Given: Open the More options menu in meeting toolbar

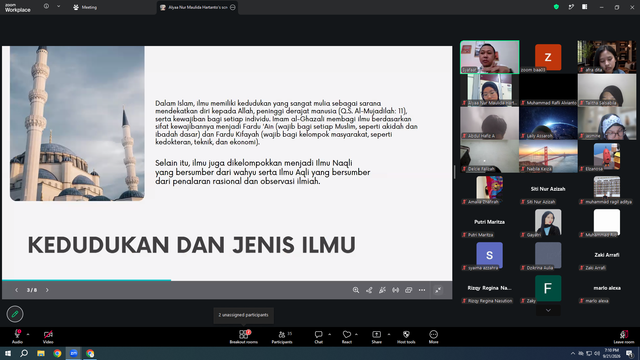Looking at the screenshot, I should 433,337.
